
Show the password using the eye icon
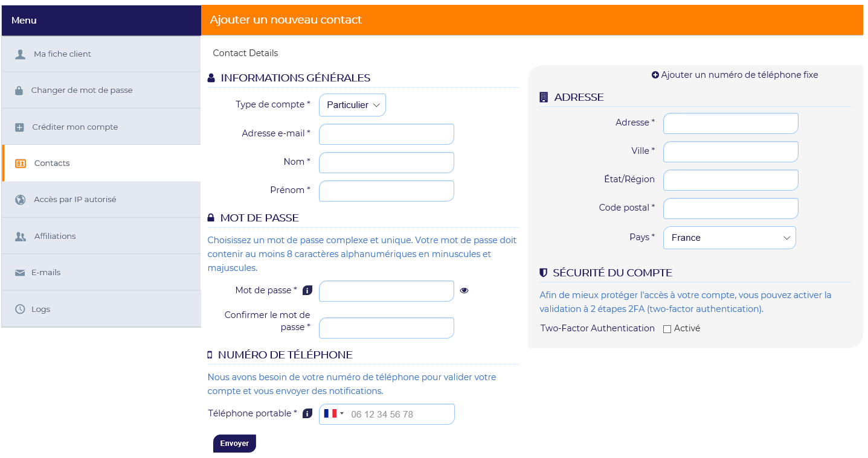coord(464,290)
